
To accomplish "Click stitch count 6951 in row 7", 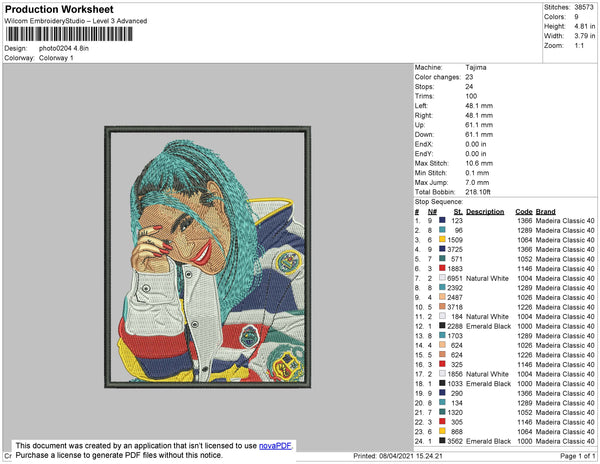I will [x=455, y=278].
